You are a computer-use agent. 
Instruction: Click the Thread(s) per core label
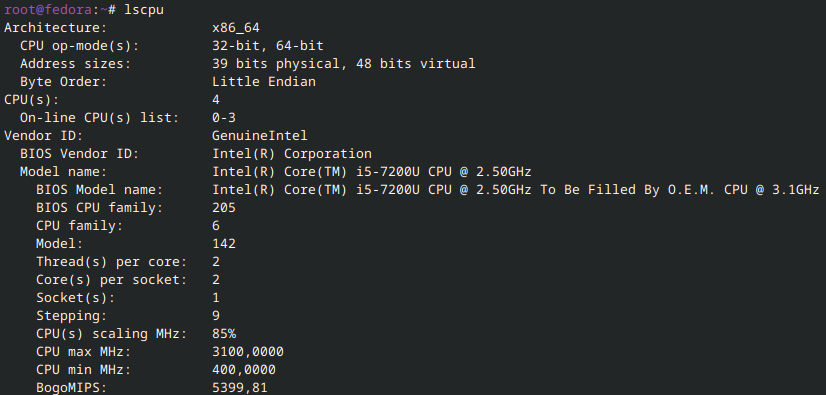click(111, 262)
